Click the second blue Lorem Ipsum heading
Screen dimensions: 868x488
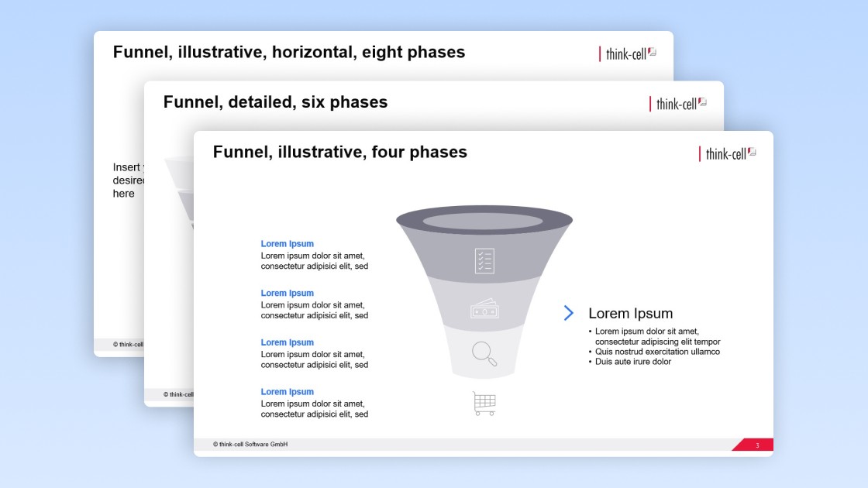(x=287, y=294)
